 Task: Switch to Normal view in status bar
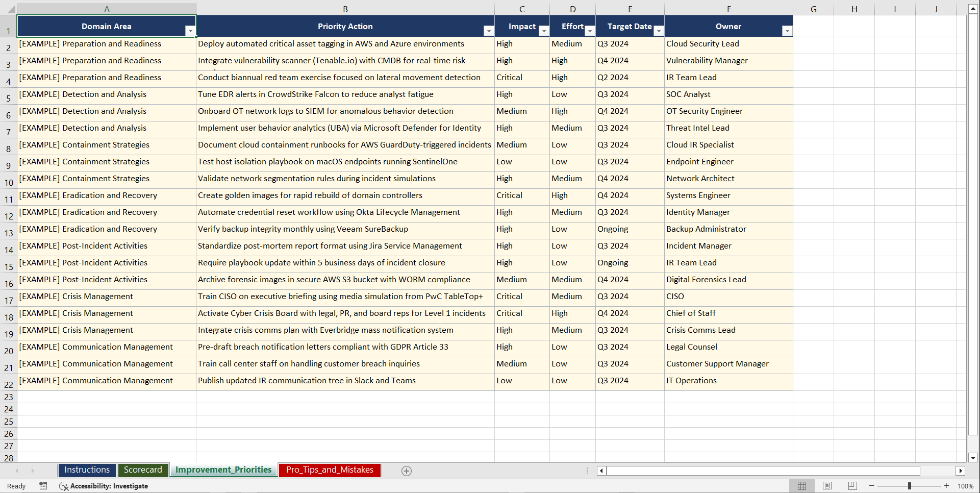[801, 486]
